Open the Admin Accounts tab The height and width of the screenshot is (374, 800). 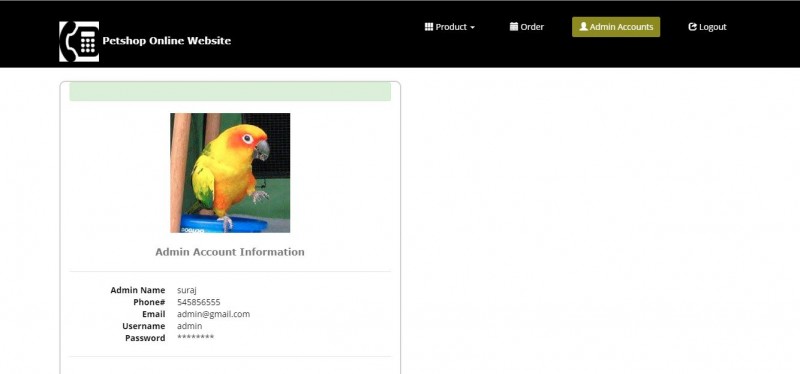(616, 27)
